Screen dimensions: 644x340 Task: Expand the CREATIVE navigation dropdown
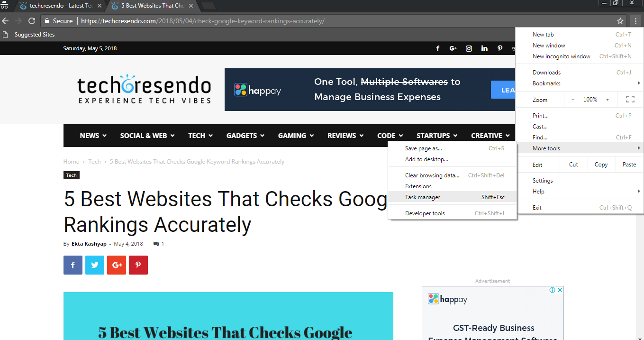tap(491, 136)
